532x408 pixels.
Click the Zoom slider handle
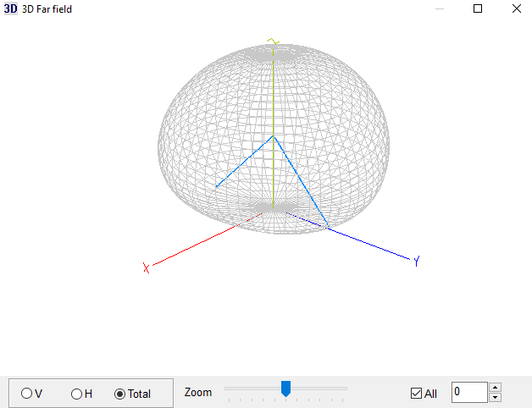pyautogui.click(x=286, y=389)
